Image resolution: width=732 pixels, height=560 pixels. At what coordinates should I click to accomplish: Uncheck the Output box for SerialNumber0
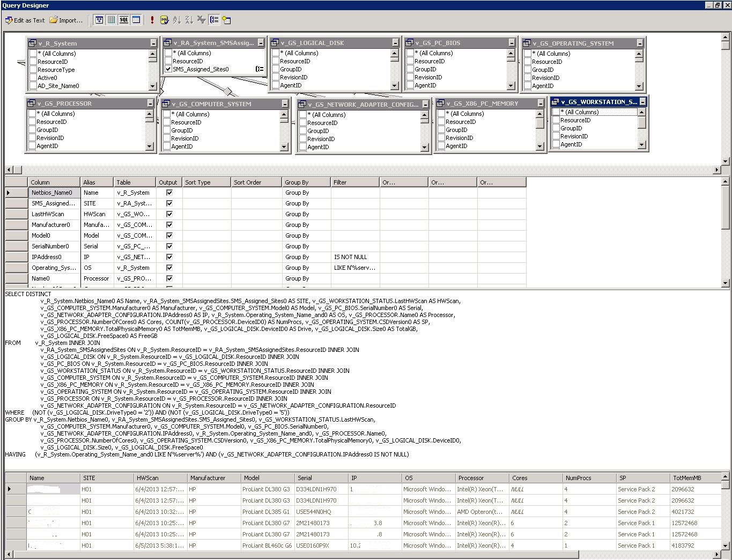(169, 246)
